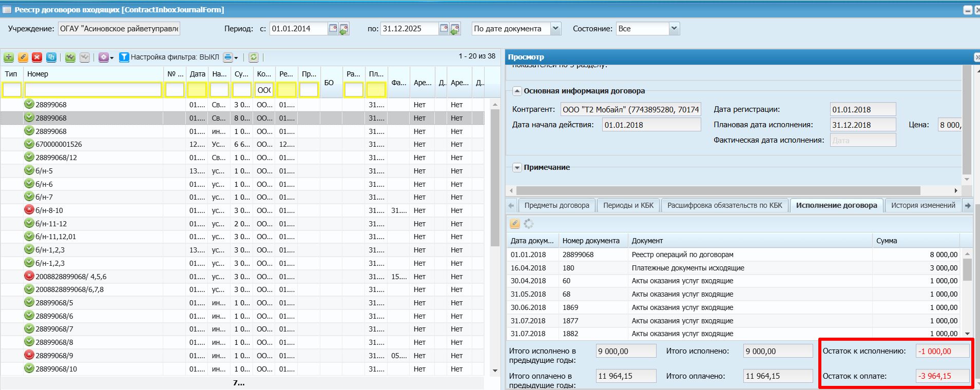Click the green refresh list icon
The height and width of the screenshot is (390, 980).
pos(254,57)
